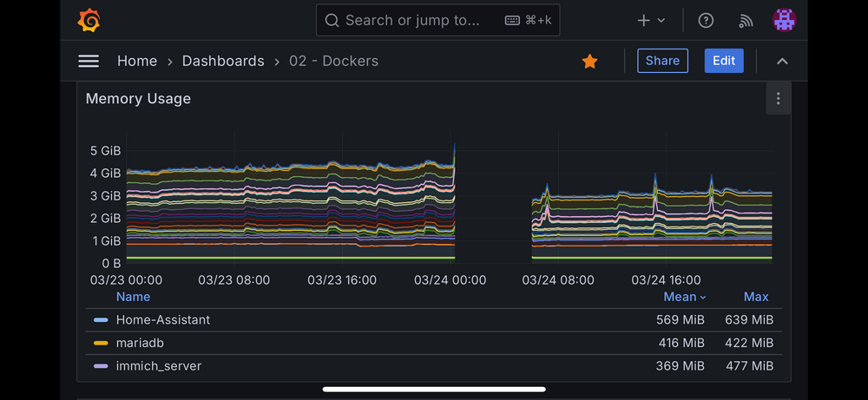The width and height of the screenshot is (868, 400).
Task: Go to Home breadcrumb
Action: coord(137,61)
